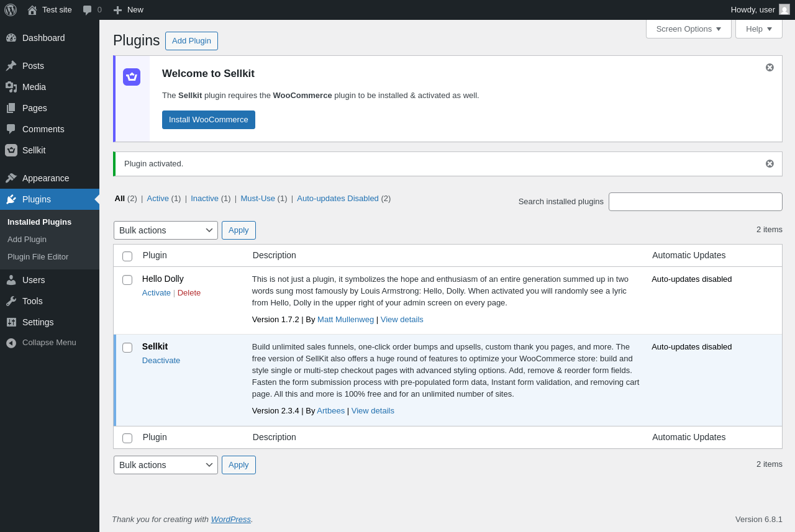Filter by Auto-updates Disabled
The height and width of the screenshot is (532, 795).
338,199
